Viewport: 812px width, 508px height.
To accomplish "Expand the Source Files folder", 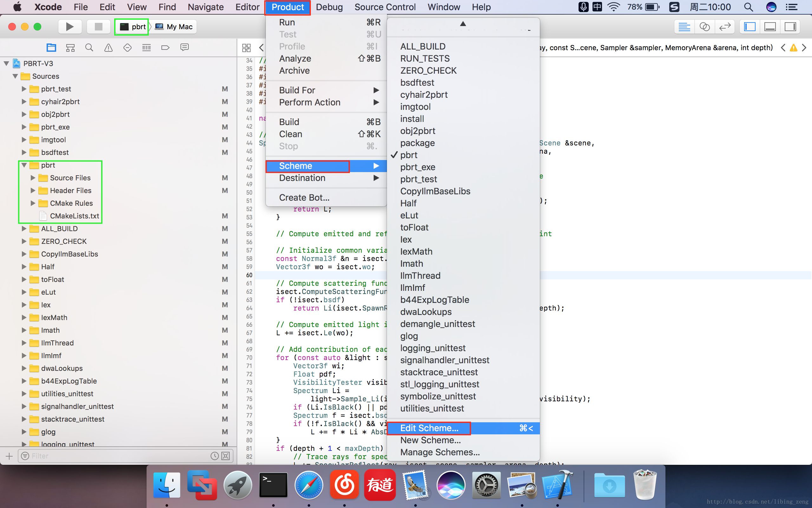I will click(x=33, y=178).
